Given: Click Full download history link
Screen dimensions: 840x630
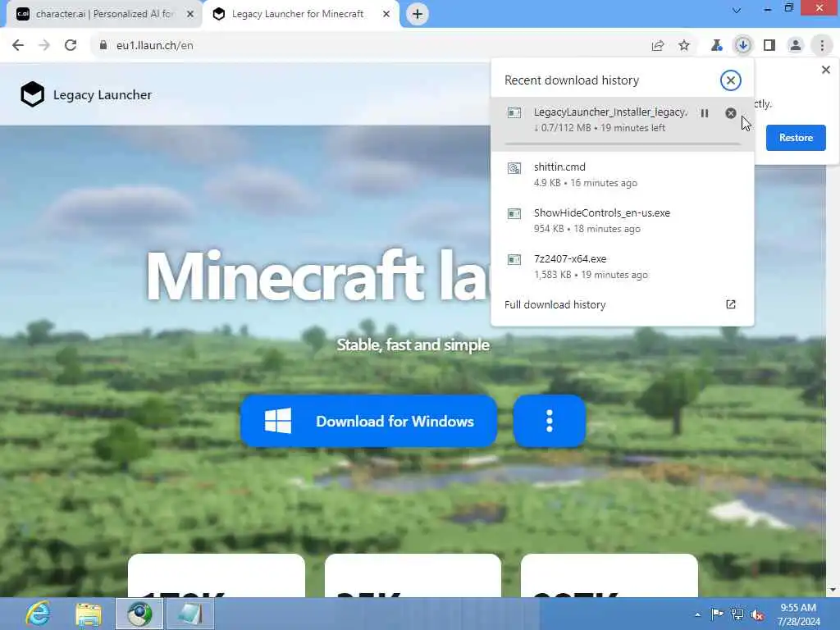Looking at the screenshot, I should pyautogui.click(x=555, y=304).
